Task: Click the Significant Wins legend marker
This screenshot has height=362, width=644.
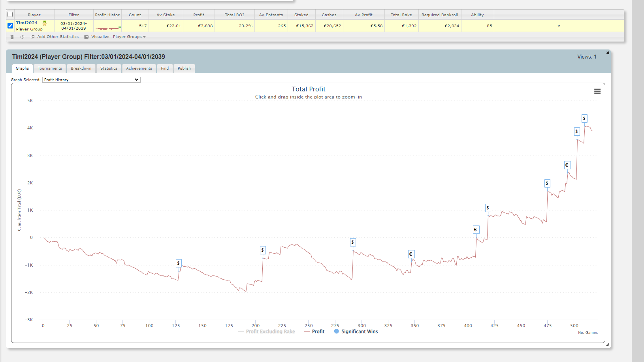Action: pos(337,332)
